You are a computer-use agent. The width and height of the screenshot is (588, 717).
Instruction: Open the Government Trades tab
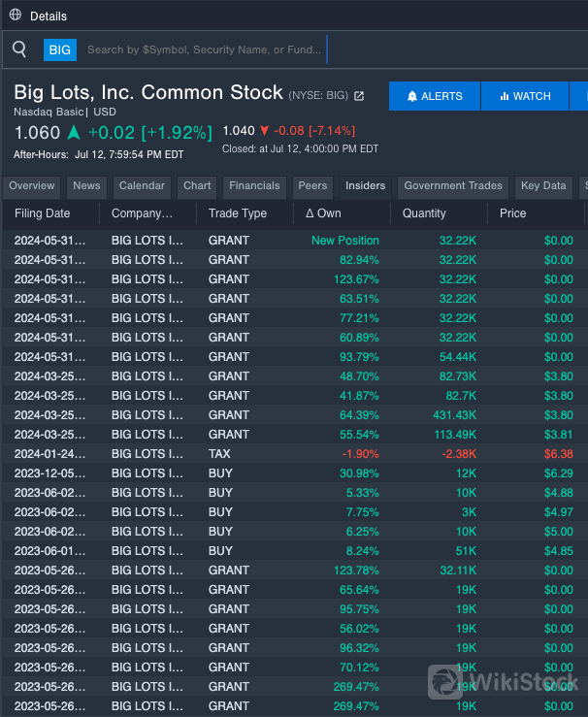[x=453, y=186]
